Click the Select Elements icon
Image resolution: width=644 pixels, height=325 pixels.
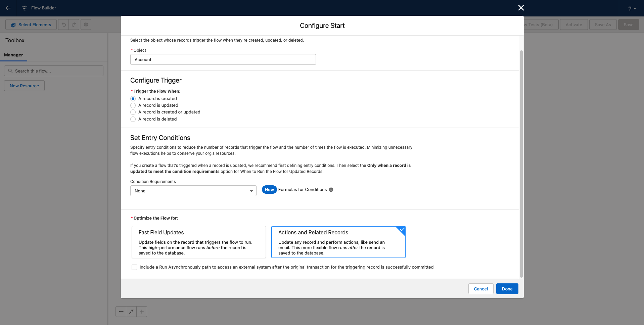click(x=14, y=25)
